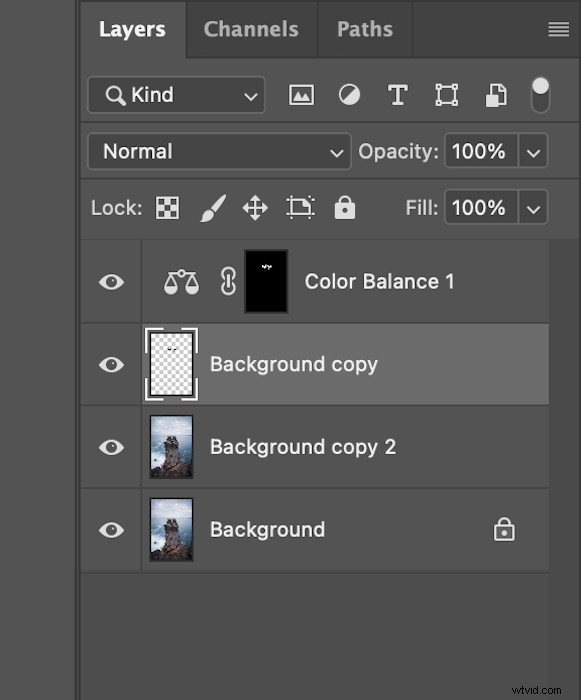Screen dimensions: 581x700
Task: Switch to the Paths tab
Action: coord(365,29)
